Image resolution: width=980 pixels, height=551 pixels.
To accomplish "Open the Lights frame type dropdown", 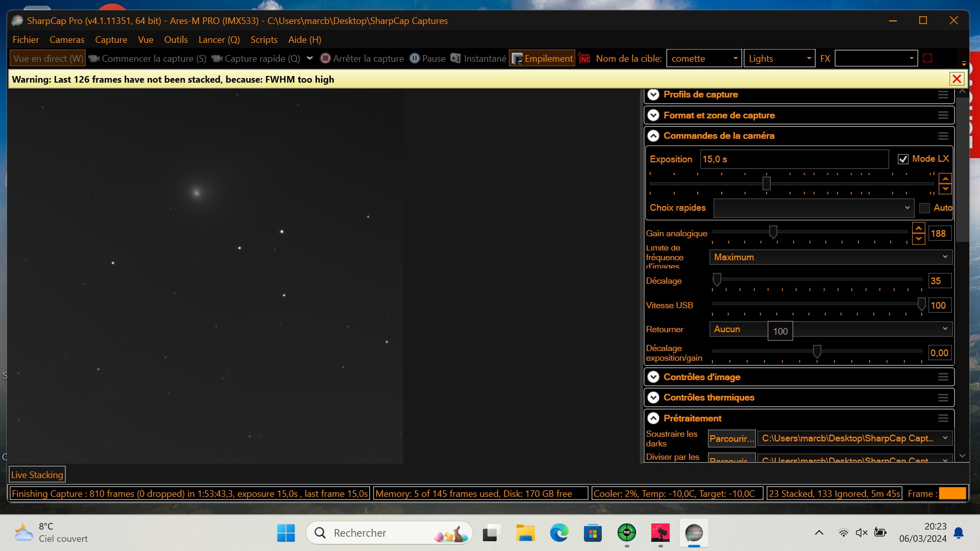I will 779,58.
